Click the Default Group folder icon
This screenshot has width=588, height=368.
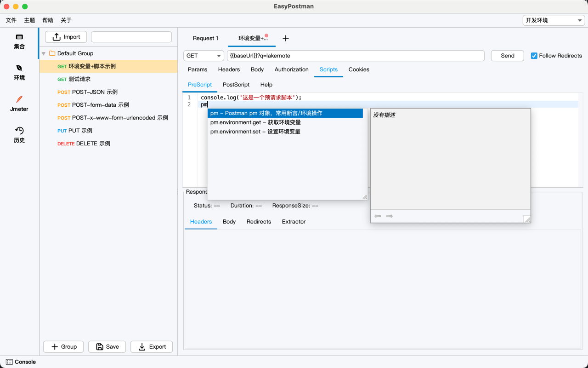pos(52,53)
